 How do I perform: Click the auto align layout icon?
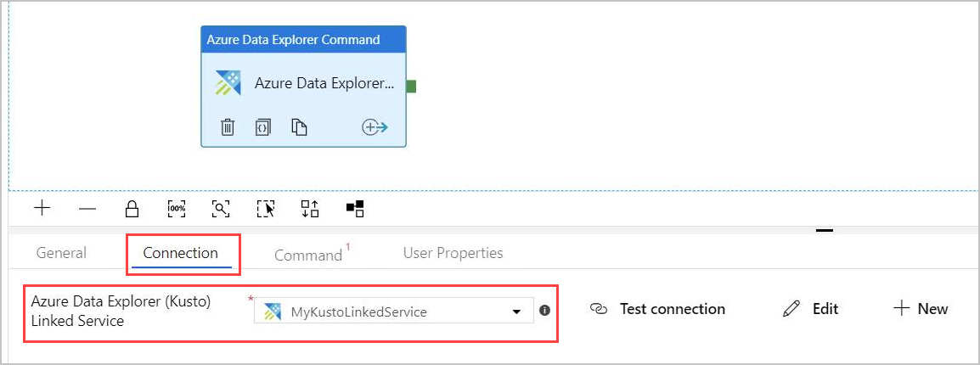[310, 208]
